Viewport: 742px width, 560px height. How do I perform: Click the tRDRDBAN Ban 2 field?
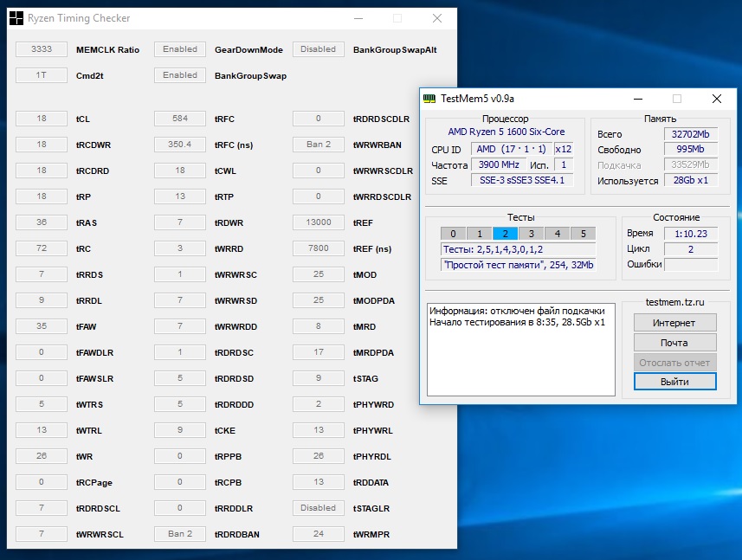click(x=180, y=534)
